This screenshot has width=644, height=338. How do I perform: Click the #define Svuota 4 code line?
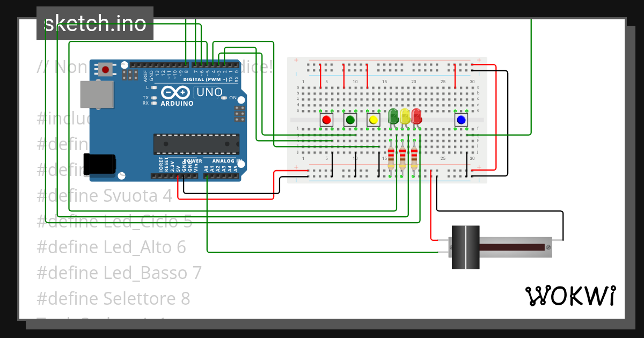point(104,196)
